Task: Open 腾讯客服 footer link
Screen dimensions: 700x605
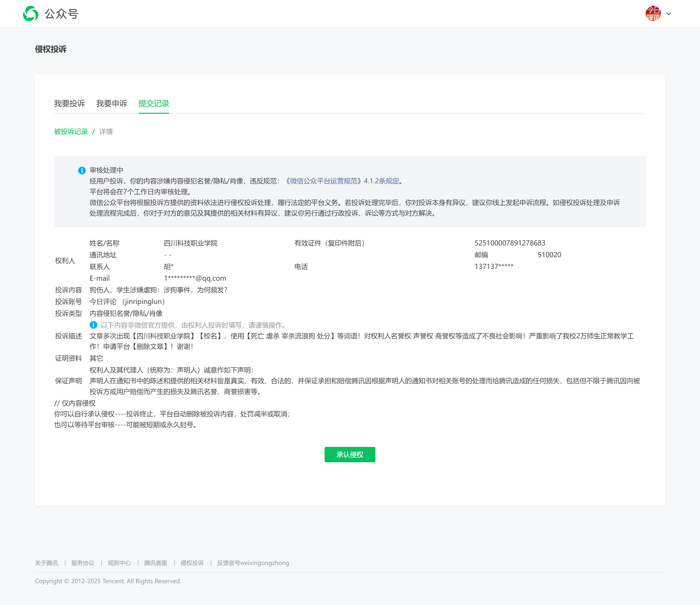Action: (155, 563)
